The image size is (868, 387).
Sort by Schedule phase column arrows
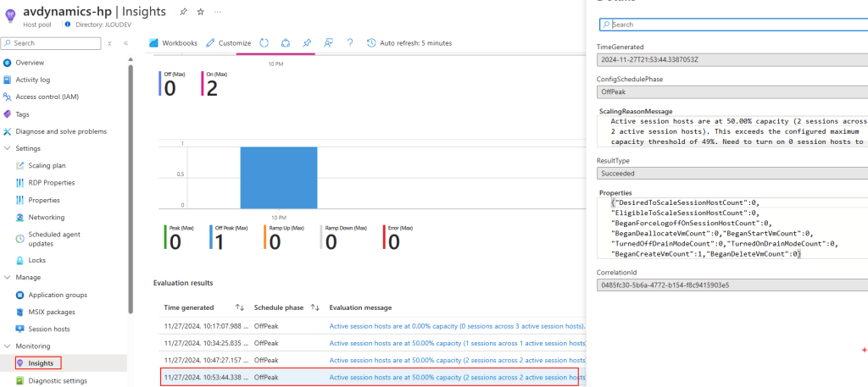pos(315,307)
